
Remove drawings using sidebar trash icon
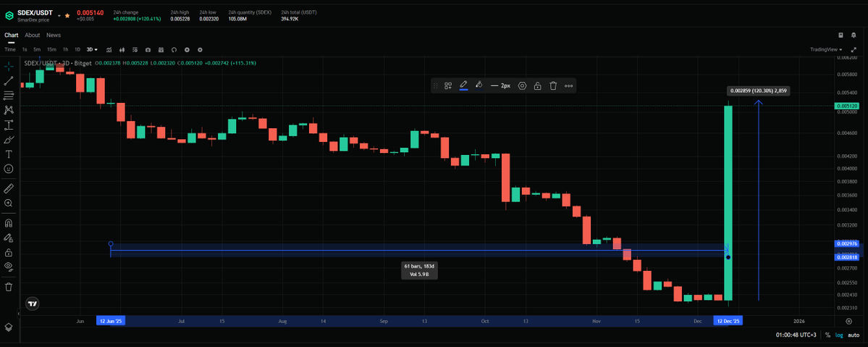8,287
